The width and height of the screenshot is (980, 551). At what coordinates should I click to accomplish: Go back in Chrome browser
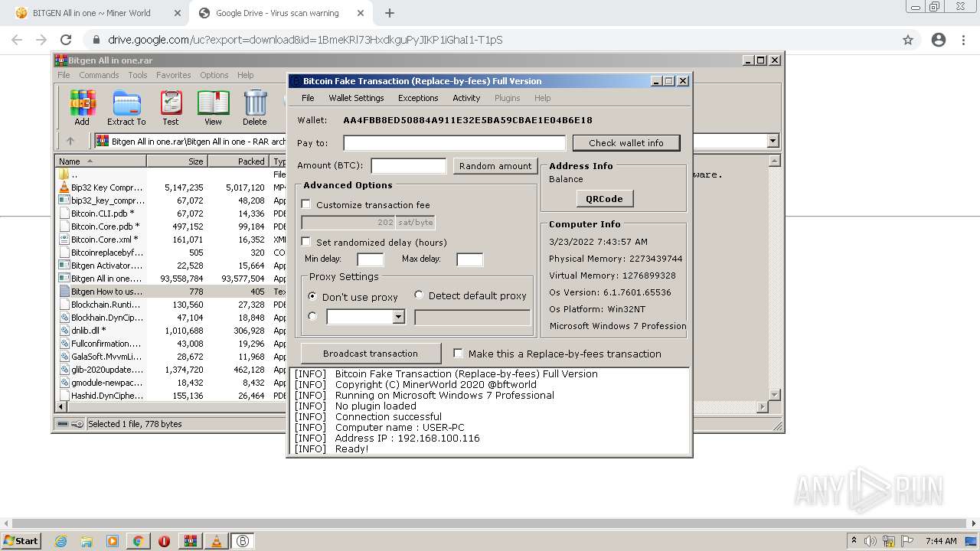pyautogui.click(x=17, y=40)
